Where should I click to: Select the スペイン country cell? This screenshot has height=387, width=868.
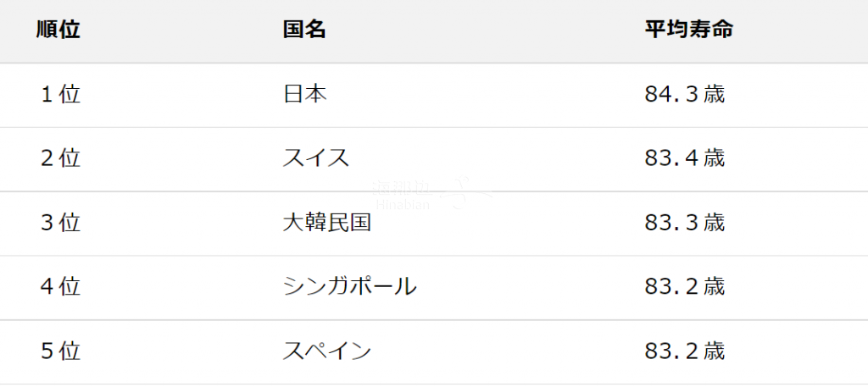326,351
